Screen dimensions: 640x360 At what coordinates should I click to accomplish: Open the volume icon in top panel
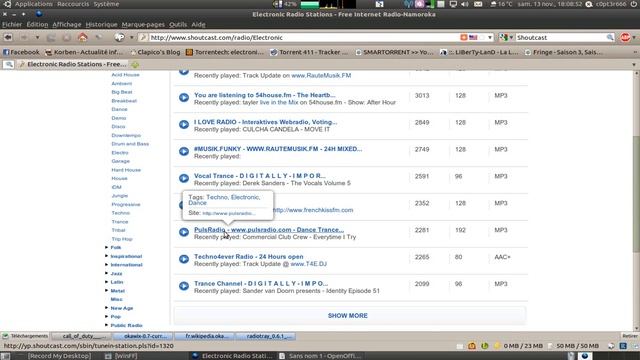[x=465, y=4]
